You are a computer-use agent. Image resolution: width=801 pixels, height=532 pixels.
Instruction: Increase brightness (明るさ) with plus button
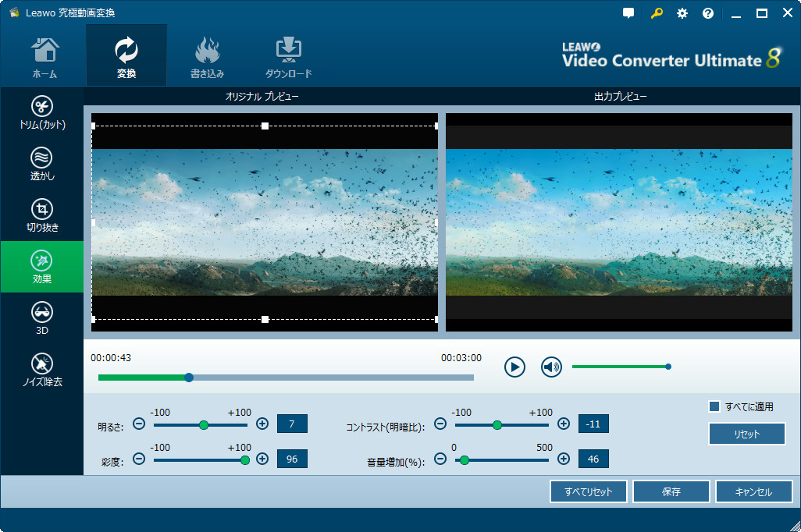click(262, 424)
